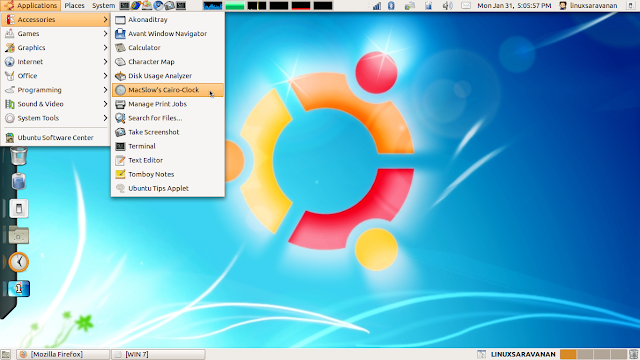640x360 pixels.
Task: Switch to the WIN 7 taskbar window
Action: coord(158,354)
